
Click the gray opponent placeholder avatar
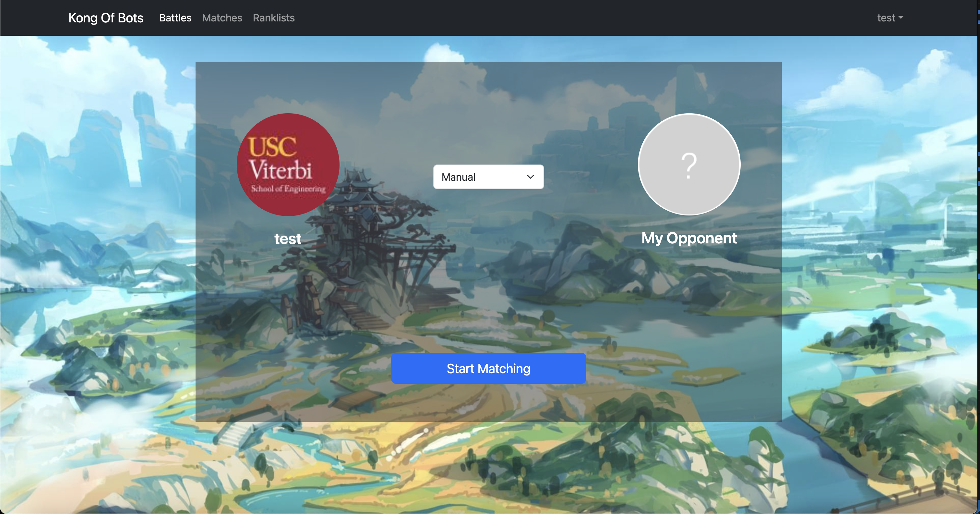coord(689,165)
